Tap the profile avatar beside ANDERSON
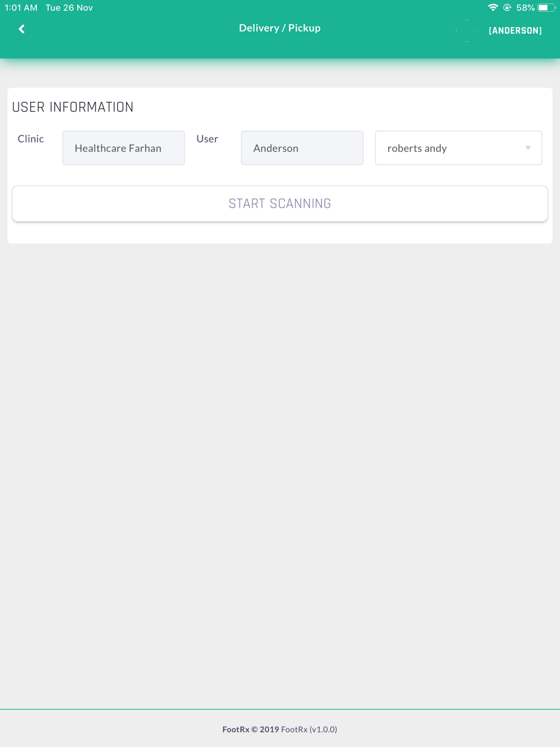Screen dimensions: 560x747 (467, 31)
